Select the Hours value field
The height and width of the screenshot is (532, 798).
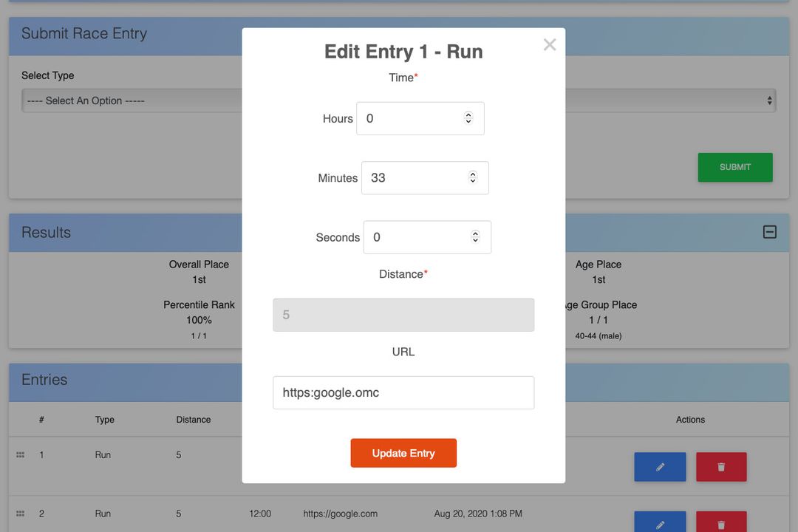pyautogui.click(x=406, y=118)
